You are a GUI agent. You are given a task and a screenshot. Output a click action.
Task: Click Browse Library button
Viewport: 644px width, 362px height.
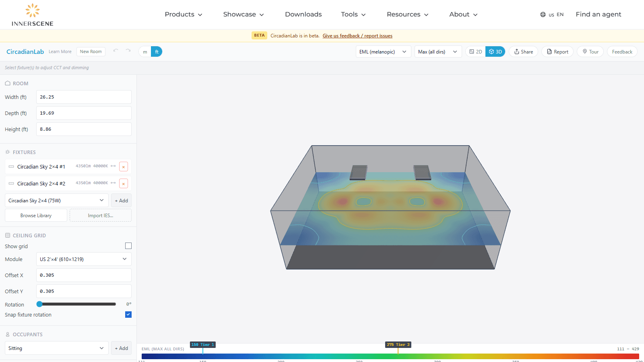click(x=36, y=215)
